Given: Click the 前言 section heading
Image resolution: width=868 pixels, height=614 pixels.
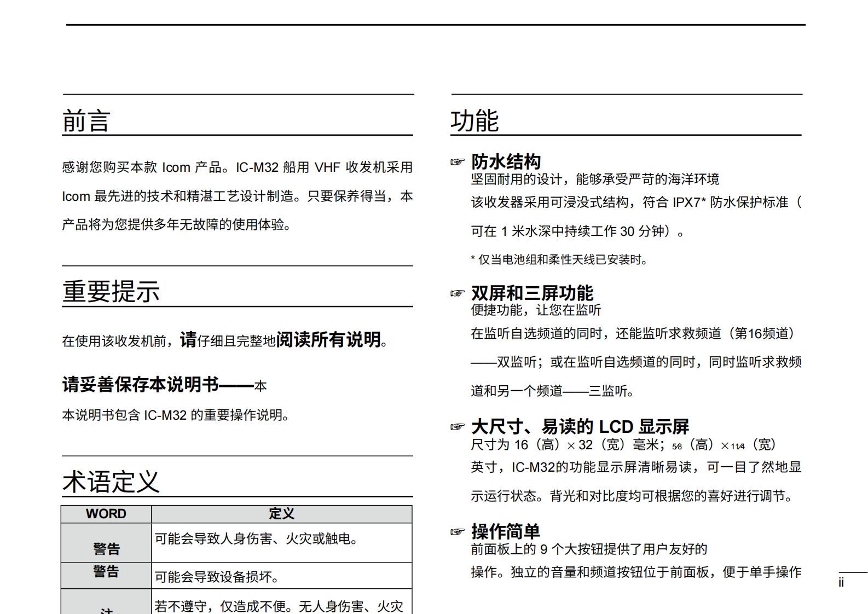Looking at the screenshot, I should [86, 121].
